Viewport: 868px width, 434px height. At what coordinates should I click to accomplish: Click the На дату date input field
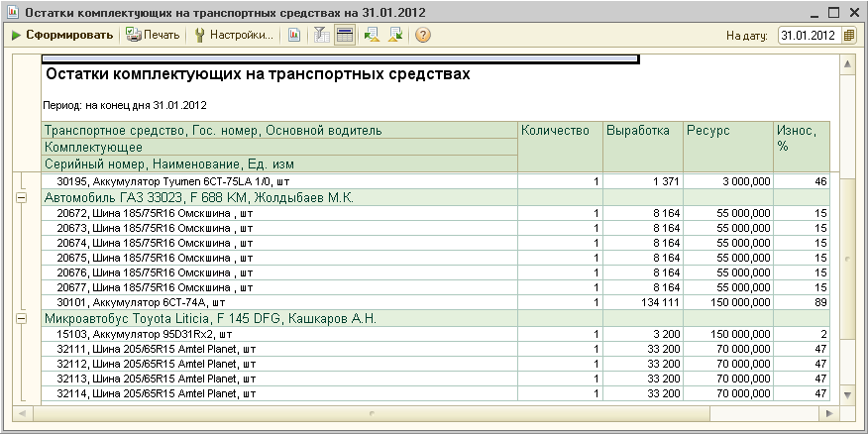(x=809, y=35)
